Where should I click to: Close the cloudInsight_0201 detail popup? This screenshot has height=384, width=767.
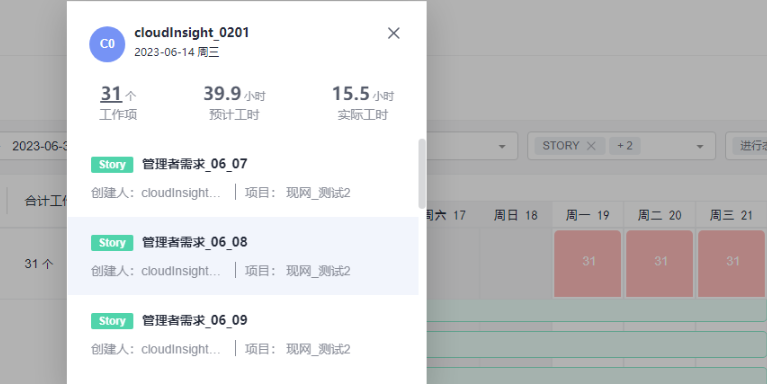coord(394,33)
